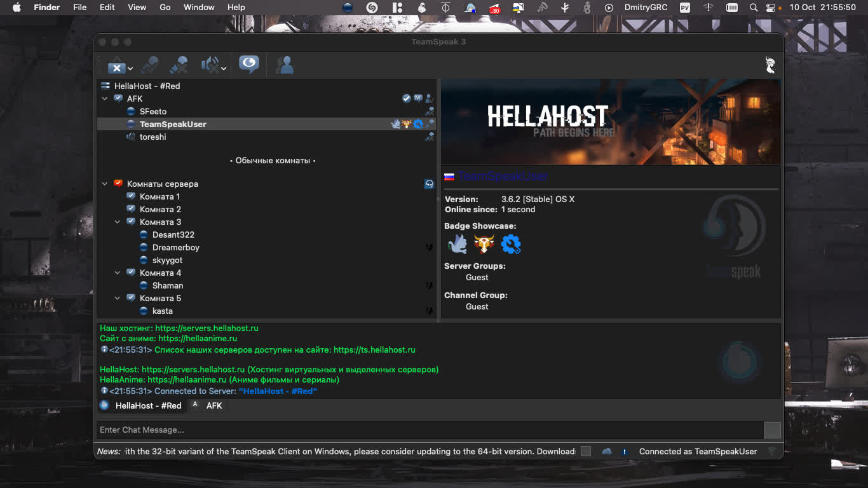Click the red Комнаты сервера channel icon

[x=118, y=184]
